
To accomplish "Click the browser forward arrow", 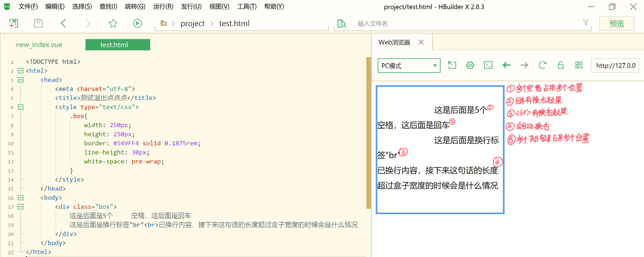I will tap(524, 65).
